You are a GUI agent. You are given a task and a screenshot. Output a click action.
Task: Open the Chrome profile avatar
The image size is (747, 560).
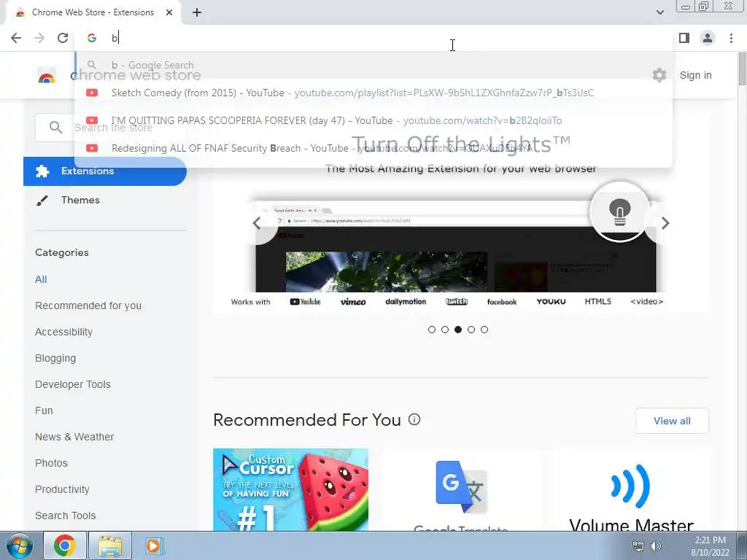click(708, 38)
